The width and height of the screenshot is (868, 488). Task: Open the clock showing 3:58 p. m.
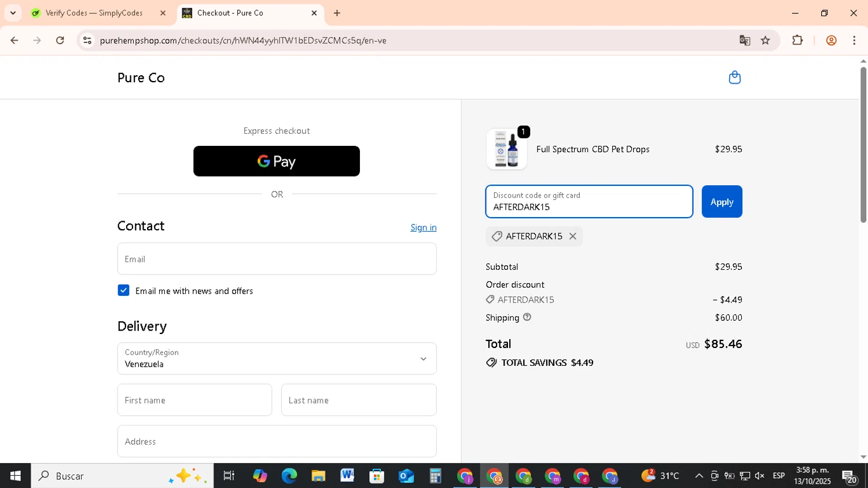tap(812, 476)
